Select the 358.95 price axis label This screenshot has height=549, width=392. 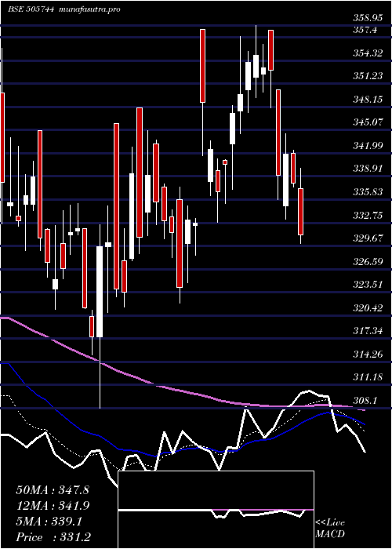(367, 18)
